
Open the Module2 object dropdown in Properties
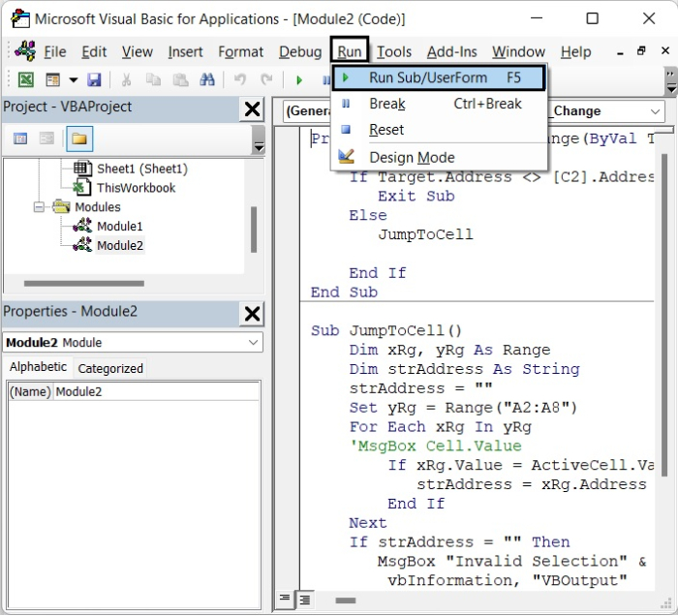[253, 342]
